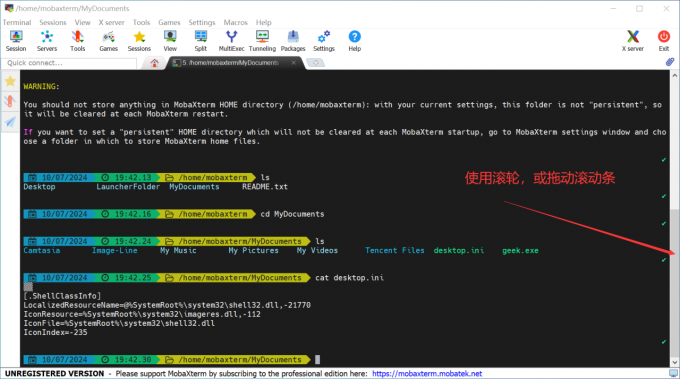Open the Session toolbar icon
This screenshot has height=379, width=680.
click(x=16, y=41)
